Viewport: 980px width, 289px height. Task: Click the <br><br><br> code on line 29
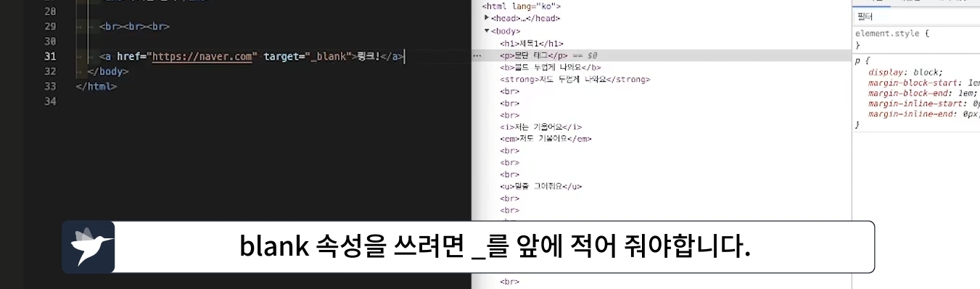coord(134,27)
